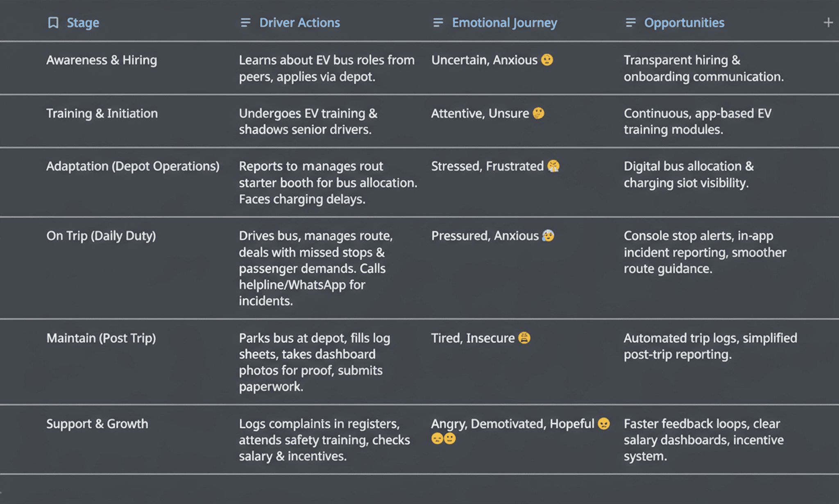Open the Driver Actions column header menu
Viewport: 839px width, 504px height.
click(x=299, y=23)
